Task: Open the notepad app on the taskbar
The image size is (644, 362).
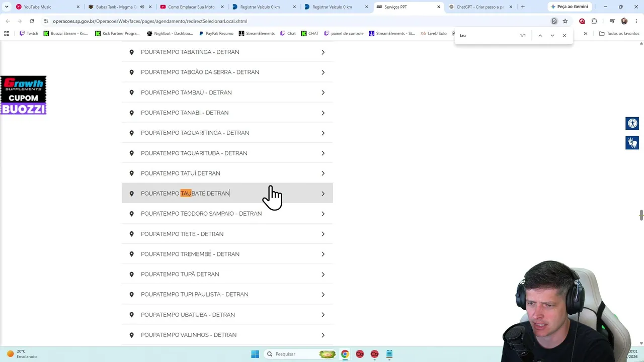Action: 389,354
